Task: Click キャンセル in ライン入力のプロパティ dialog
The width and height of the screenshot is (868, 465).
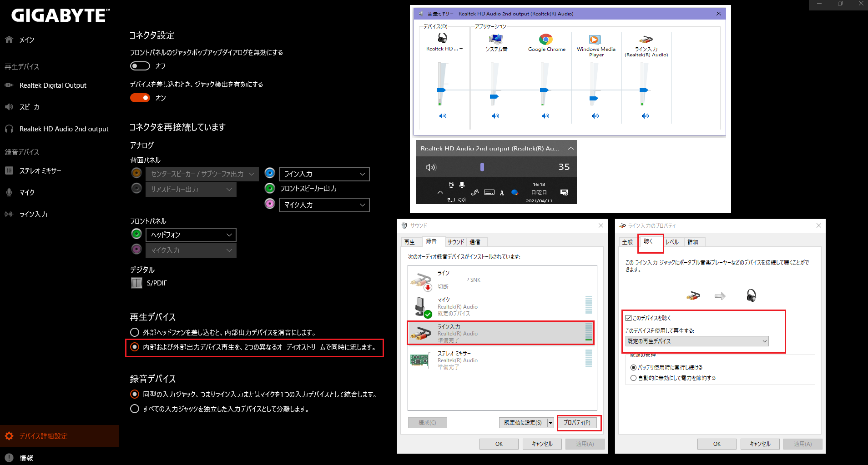Action: point(760,444)
